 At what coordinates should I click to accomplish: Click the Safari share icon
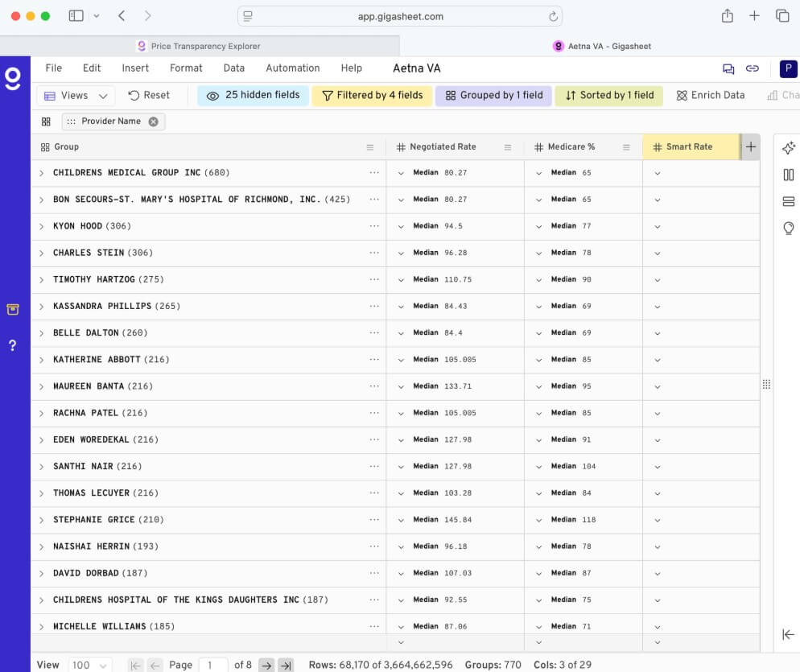click(x=727, y=16)
